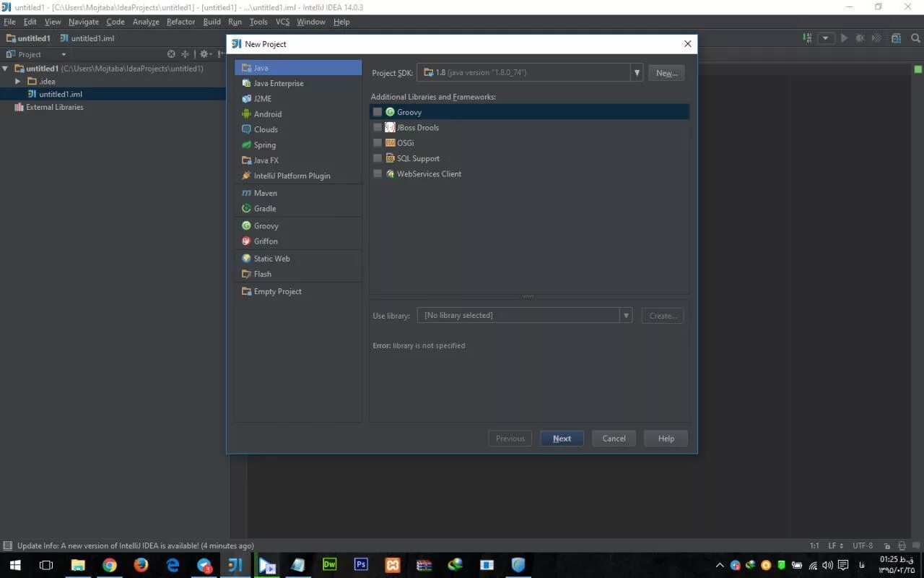
Task: Click scroll from source icon in Project panel
Action: tap(171, 54)
